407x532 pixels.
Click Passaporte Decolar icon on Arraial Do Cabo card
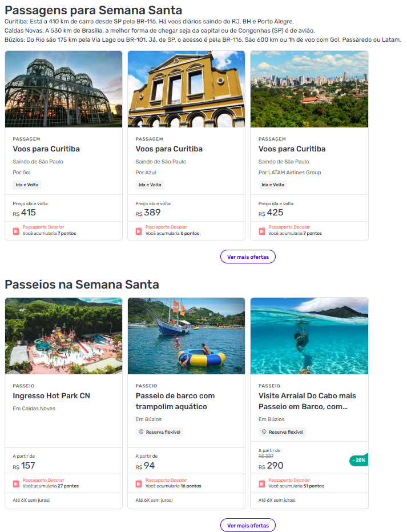coord(262,483)
